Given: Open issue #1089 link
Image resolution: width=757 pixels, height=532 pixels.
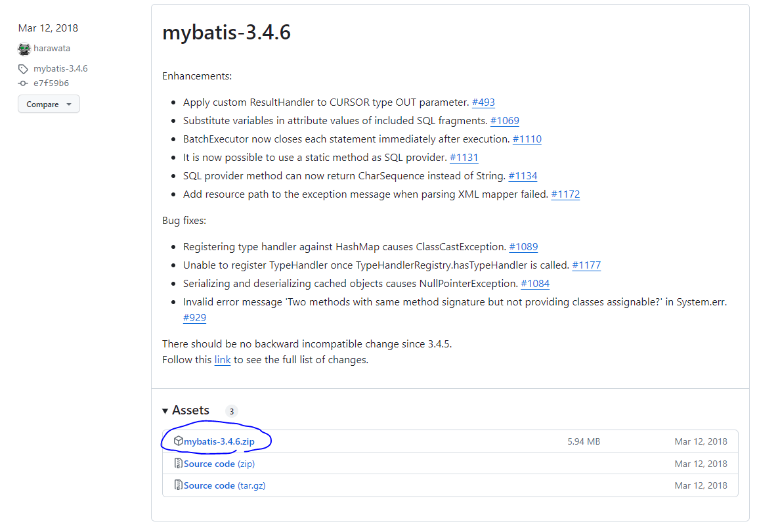Looking at the screenshot, I should pos(523,247).
